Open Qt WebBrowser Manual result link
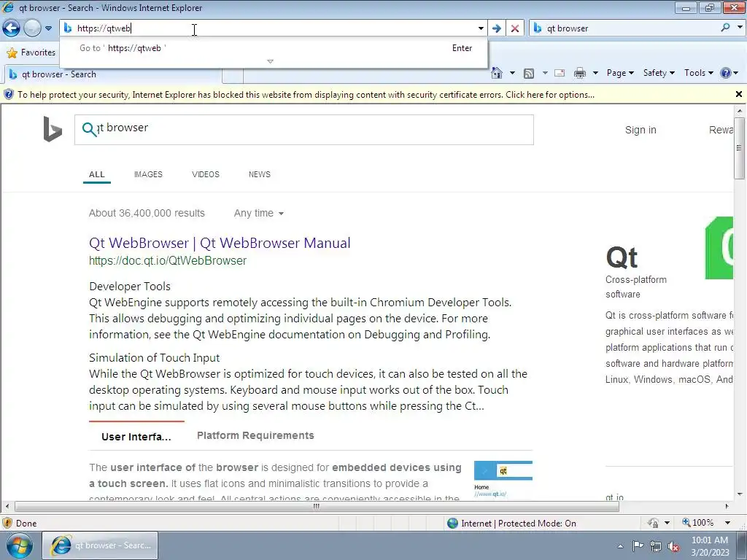 220,243
